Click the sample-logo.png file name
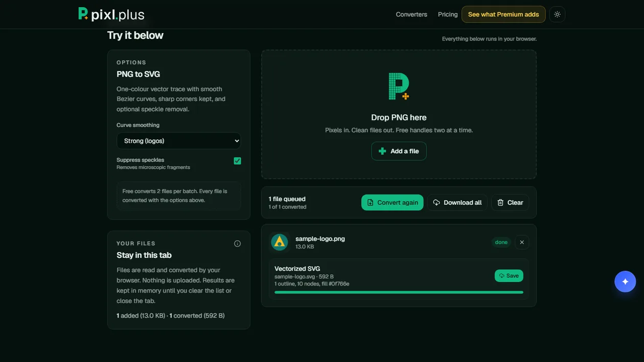The image size is (644, 362). tap(320, 238)
